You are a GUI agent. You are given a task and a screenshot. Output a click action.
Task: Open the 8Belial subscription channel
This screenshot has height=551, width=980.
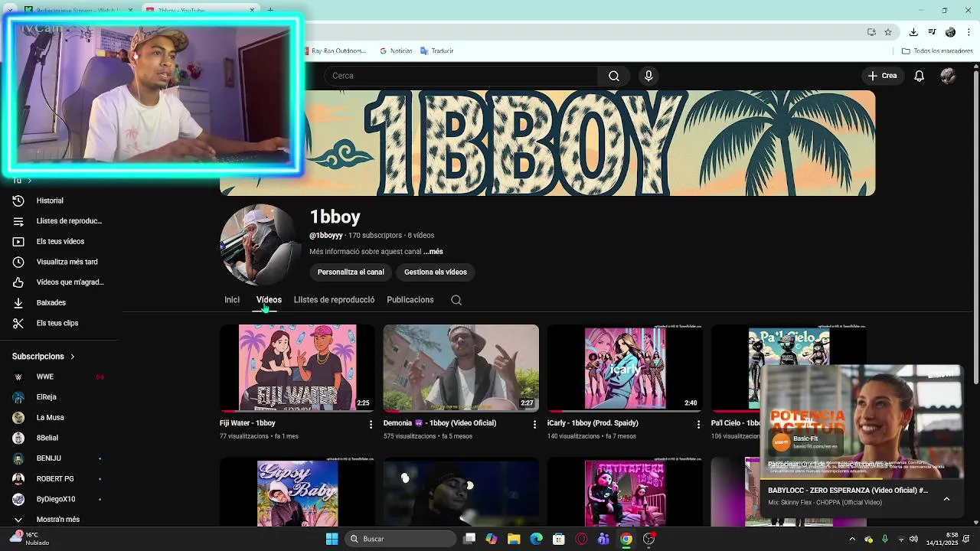pyautogui.click(x=59, y=438)
